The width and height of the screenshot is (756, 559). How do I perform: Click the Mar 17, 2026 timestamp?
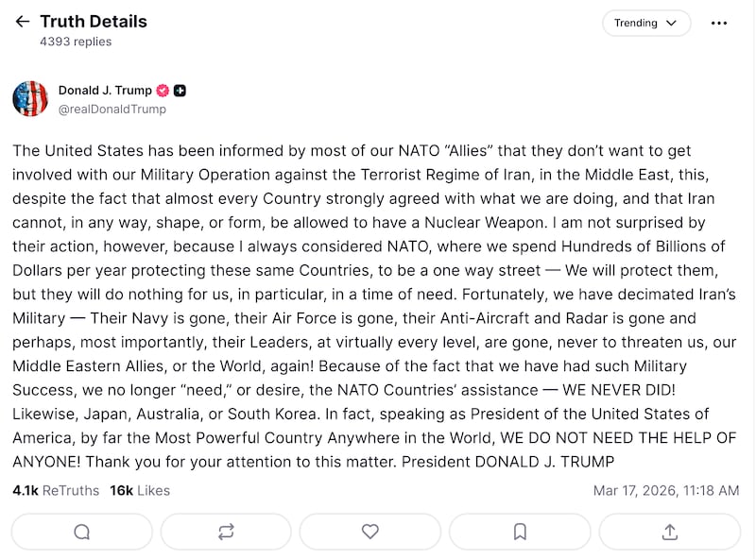tap(665, 490)
